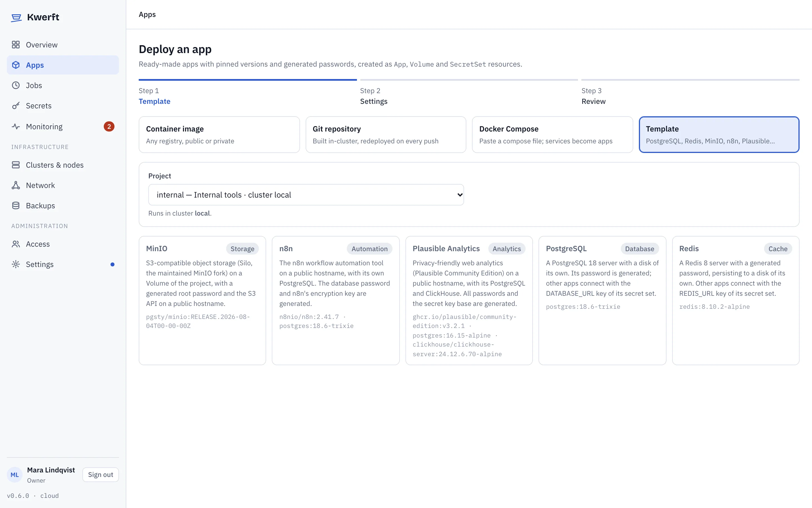Click the Database tag on PostgreSQL

(639, 249)
